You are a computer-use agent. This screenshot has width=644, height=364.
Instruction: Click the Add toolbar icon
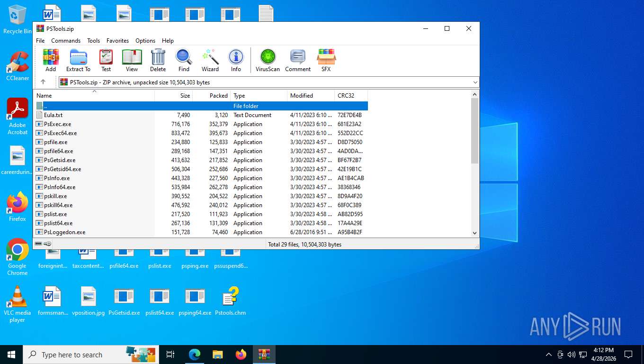[51, 60]
